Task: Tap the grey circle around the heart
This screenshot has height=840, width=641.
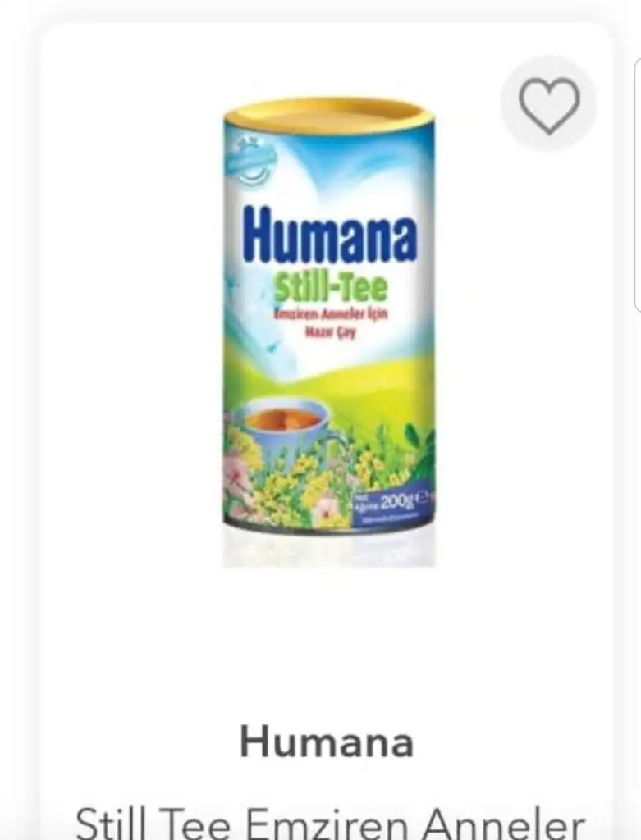Action: (548, 104)
